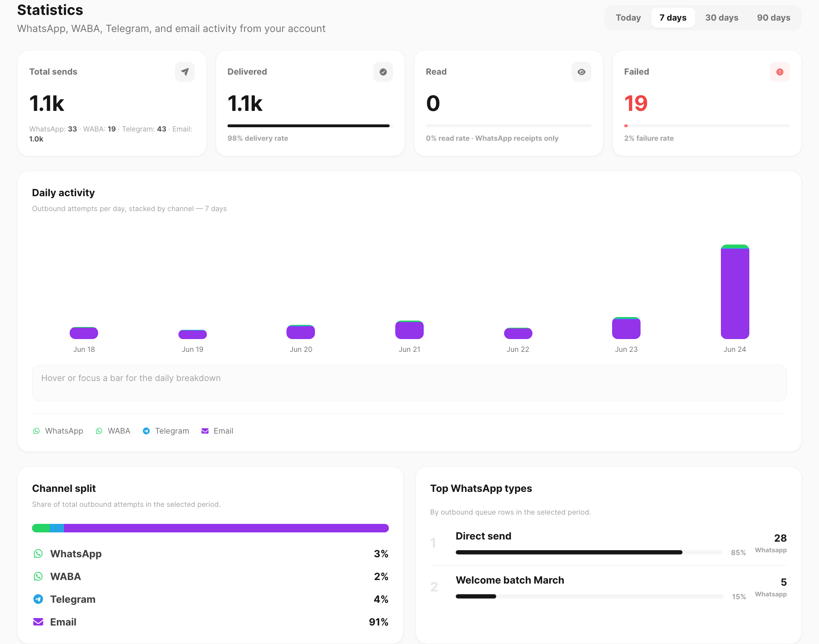Click the Direct send progress bar
The image size is (819, 644).
click(589, 552)
